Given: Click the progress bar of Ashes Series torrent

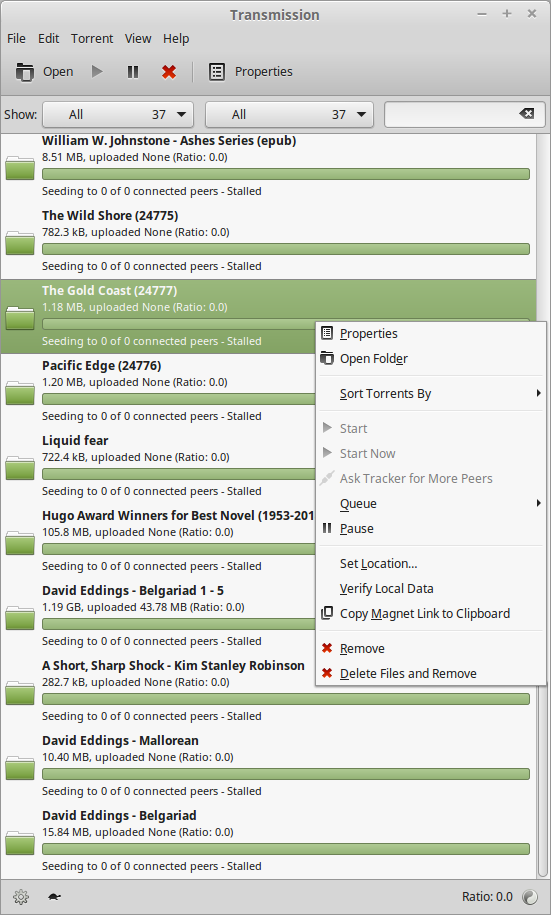Looking at the screenshot, I should click(286, 174).
